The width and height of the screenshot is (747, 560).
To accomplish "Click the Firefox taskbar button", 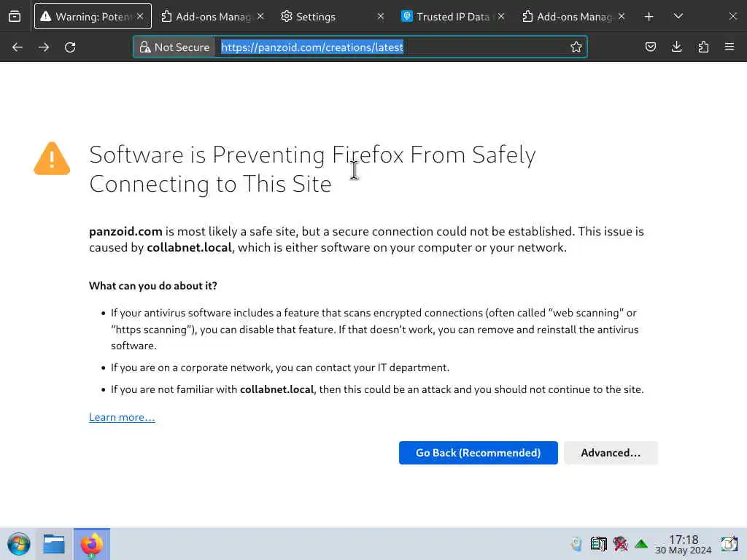I will tap(91, 544).
